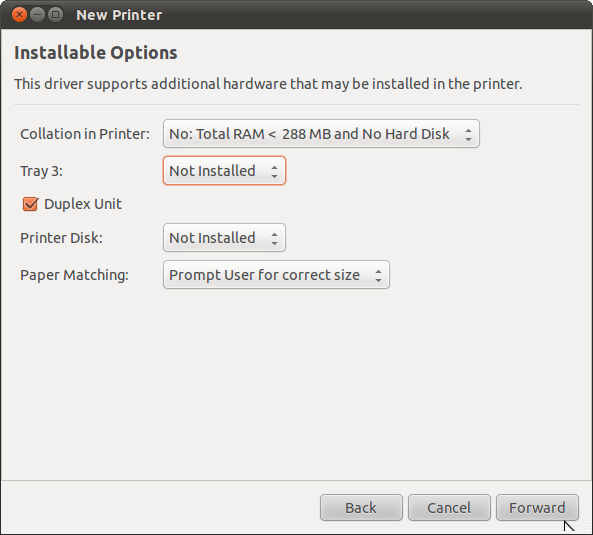Click the up-down arrows on Printer Disk selector
The height and width of the screenshot is (535, 593).
[x=274, y=238]
